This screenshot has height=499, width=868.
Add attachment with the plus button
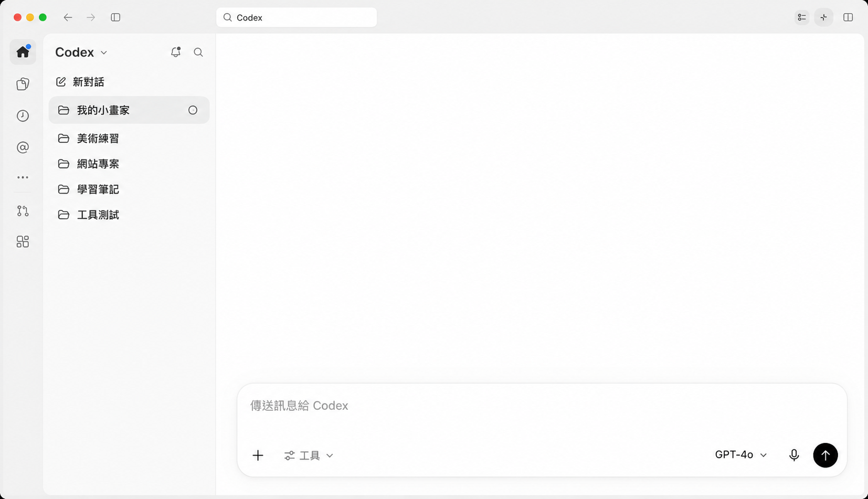pyautogui.click(x=258, y=455)
